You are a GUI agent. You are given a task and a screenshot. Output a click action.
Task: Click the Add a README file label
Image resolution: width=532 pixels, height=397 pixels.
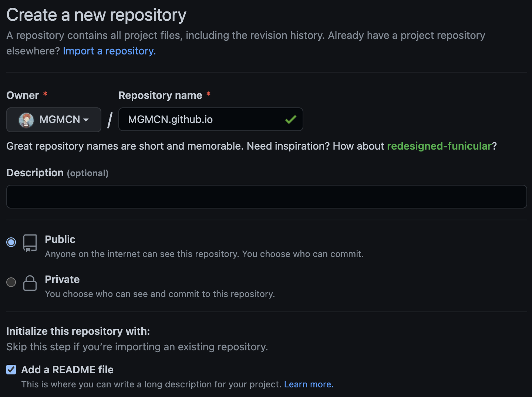click(67, 370)
